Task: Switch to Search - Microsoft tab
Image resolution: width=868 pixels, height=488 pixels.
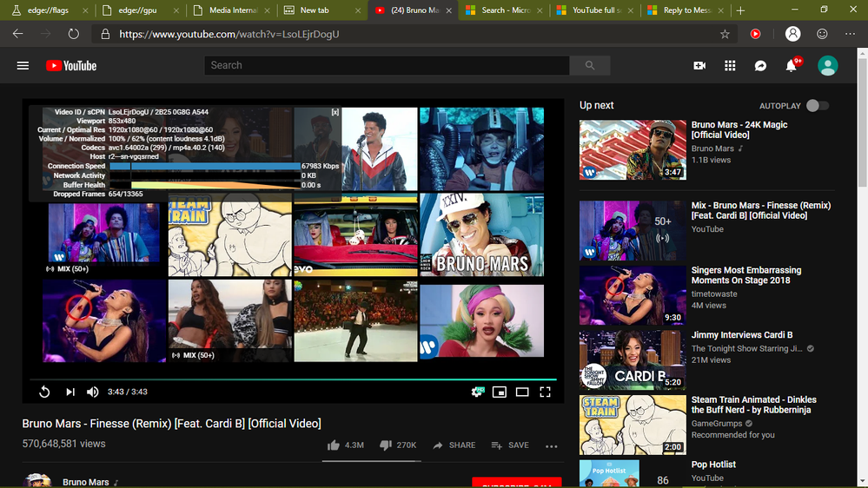Action: pyautogui.click(x=504, y=10)
